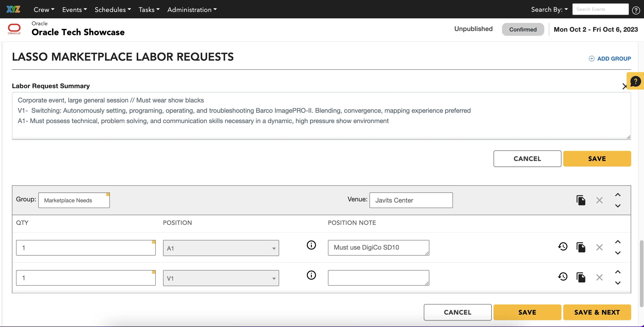
Task: Save the Labor Request Summary
Action: point(597,158)
